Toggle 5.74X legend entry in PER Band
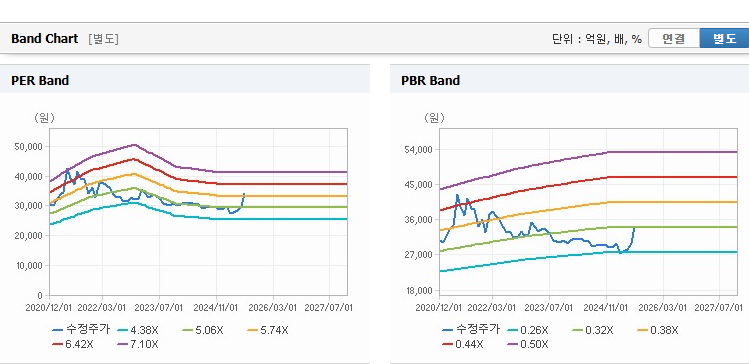The width and height of the screenshot is (749, 364). coord(268,330)
